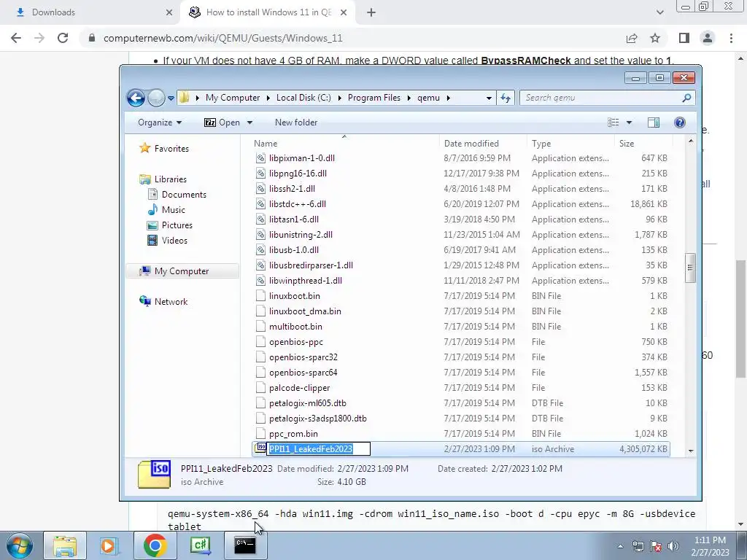The image size is (747, 560).
Task: Select file palcode-clipper
Action: (300, 388)
